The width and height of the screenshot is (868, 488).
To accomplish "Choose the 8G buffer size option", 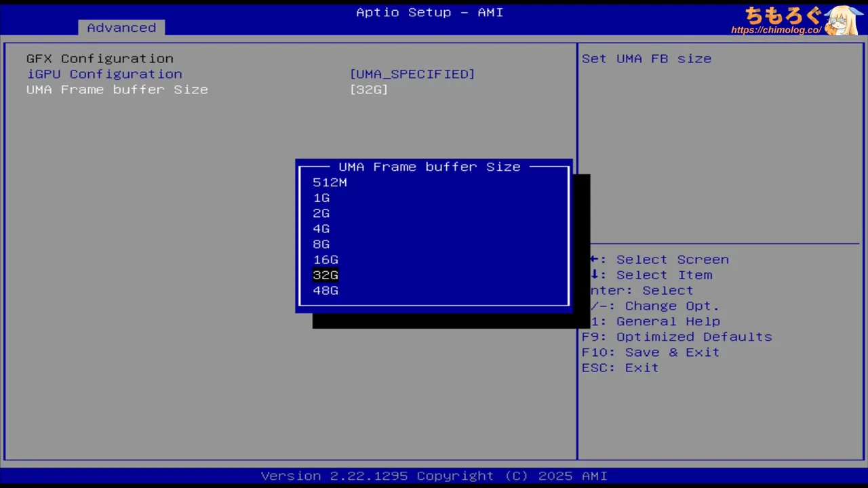I will tap(321, 245).
